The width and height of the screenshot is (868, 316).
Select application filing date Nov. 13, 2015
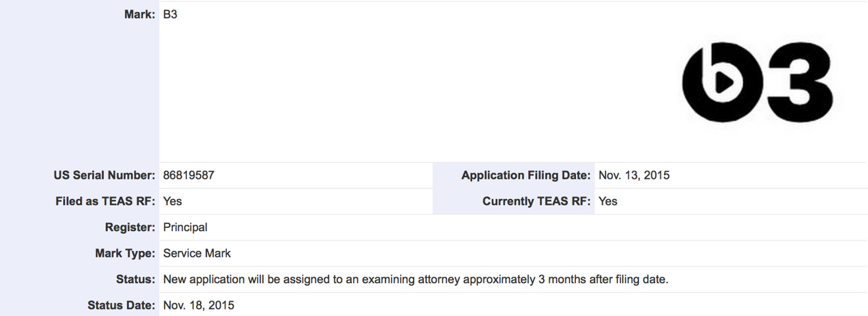[x=634, y=175]
